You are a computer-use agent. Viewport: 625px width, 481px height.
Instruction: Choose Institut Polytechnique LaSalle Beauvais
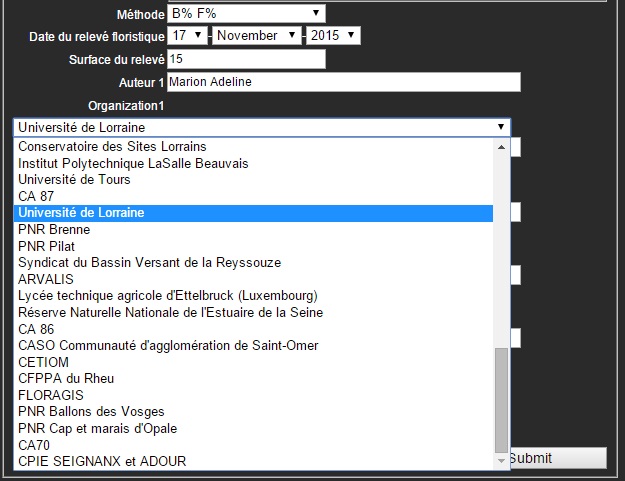coord(133,163)
